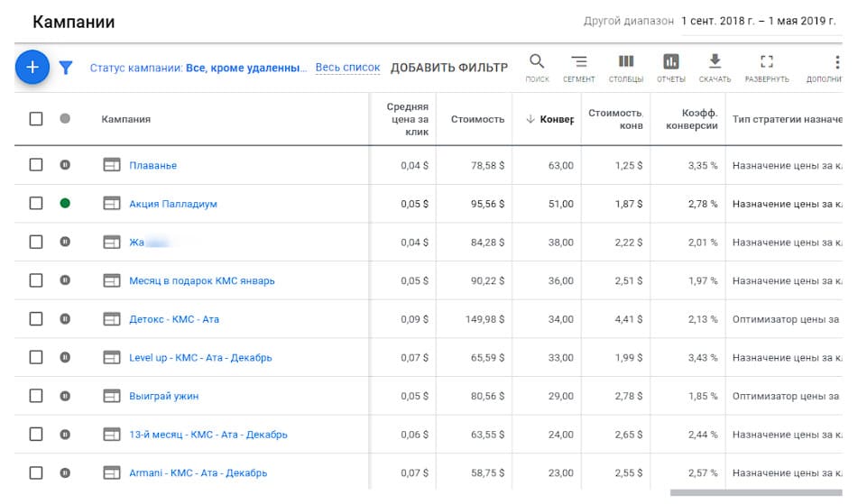Screen dimensions: 867x504
Task: Open the three-dot more options menu
Action: pos(836,61)
